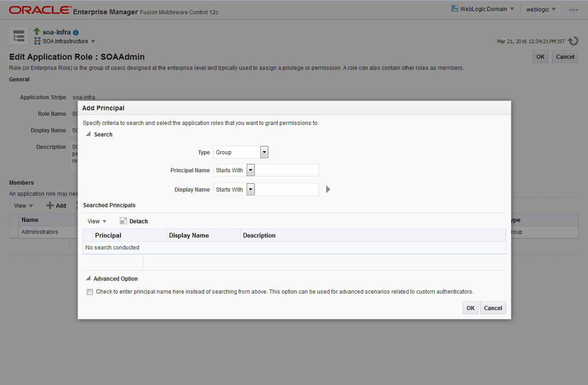Screen dimensions: 588x385
Task: Click OK in the Add Principal dialog
Action: [470, 308]
